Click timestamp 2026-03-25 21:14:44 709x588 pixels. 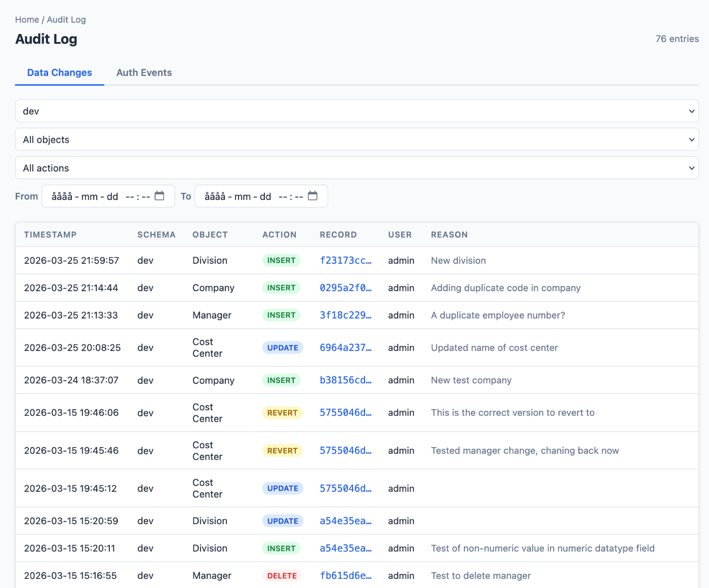pyautogui.click(x=71, y=288)
